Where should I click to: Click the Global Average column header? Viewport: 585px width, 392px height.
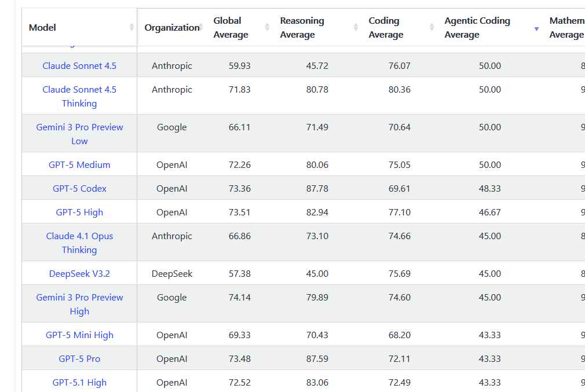coord(231,28)
